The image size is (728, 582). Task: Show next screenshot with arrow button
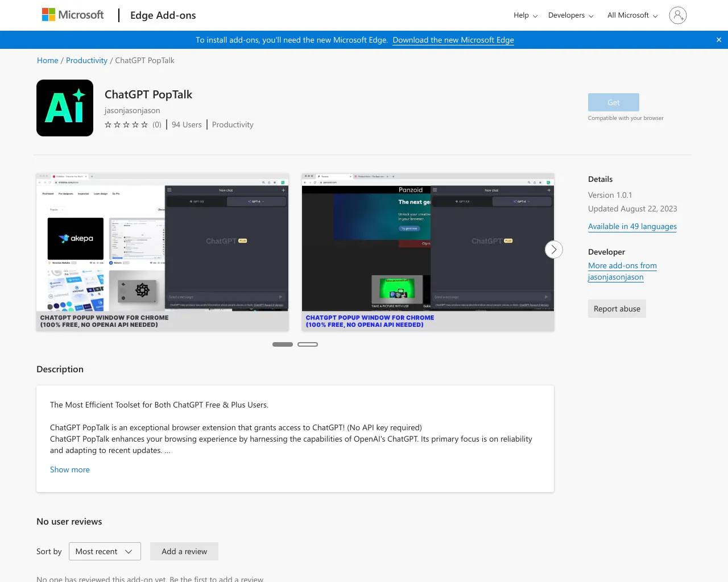[x=554, y=250]
